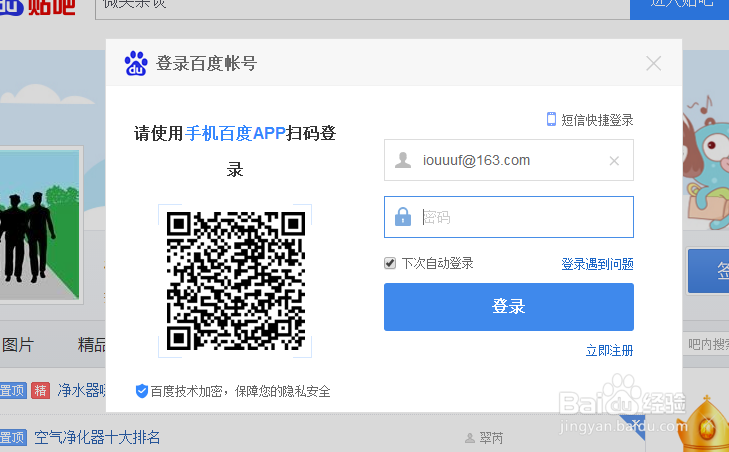Toggle the auto-login next time checkbox

(390, 263)
